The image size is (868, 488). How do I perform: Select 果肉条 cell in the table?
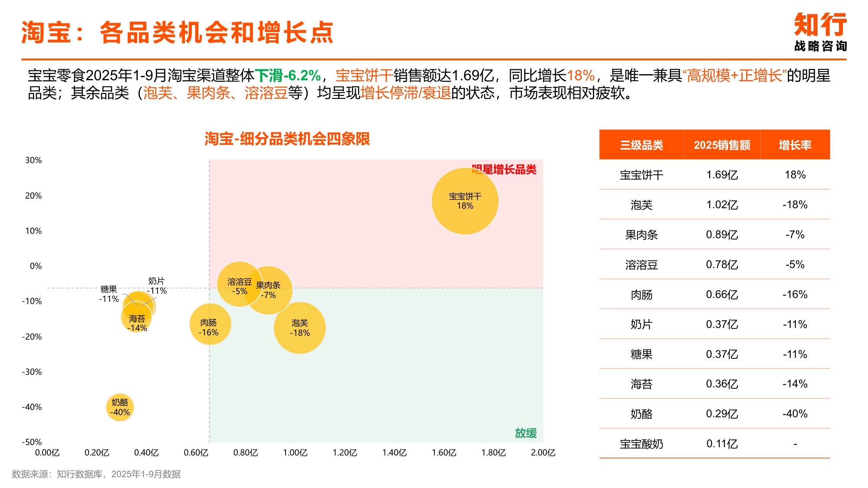(x=641, y=235)
